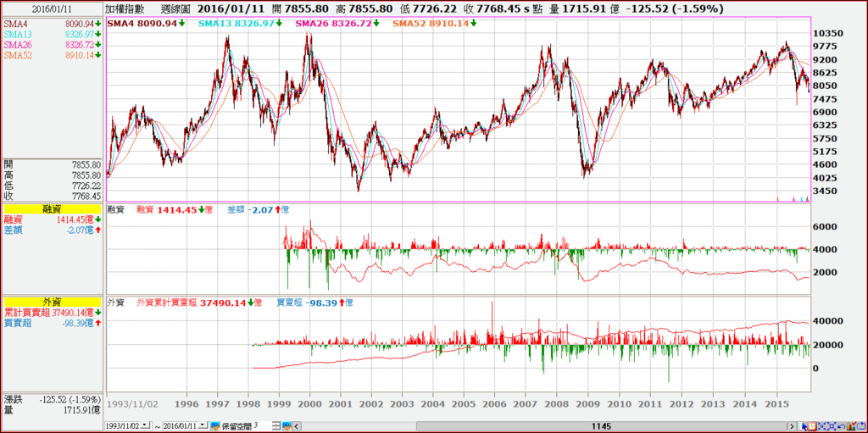Select the yellow 外資 panel header

pos(51,302)
